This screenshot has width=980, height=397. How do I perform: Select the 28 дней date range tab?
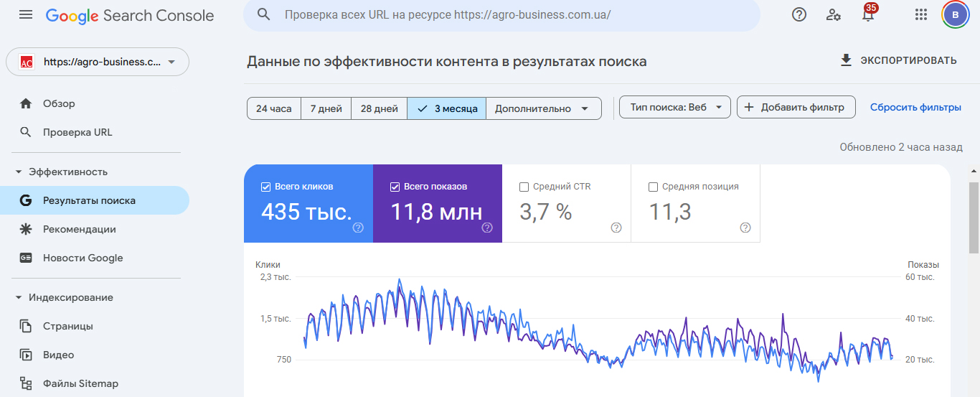click(x=379, y=108)
